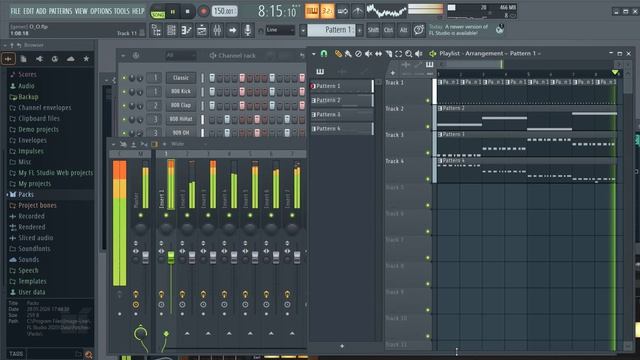
Task: Select the Playlist zoom magnifier tool
Action: coord(409,53)
